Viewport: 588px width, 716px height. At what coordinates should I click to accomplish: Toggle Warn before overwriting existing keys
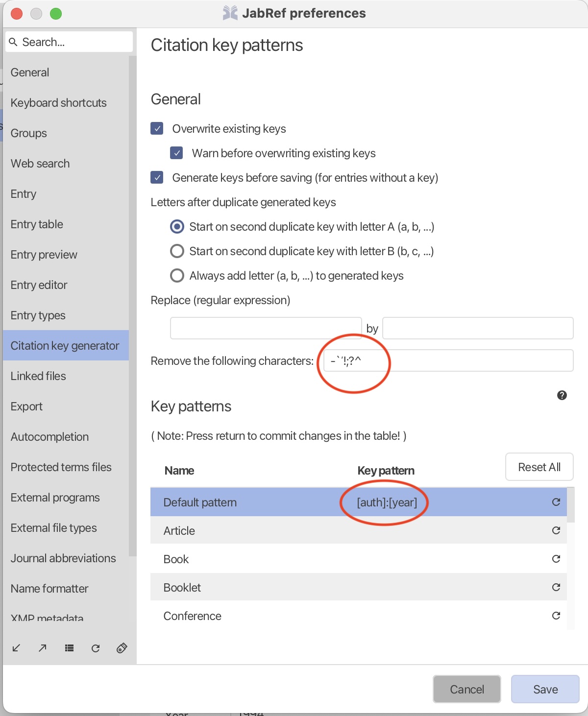pyautogui.click(x=176, y=153)
